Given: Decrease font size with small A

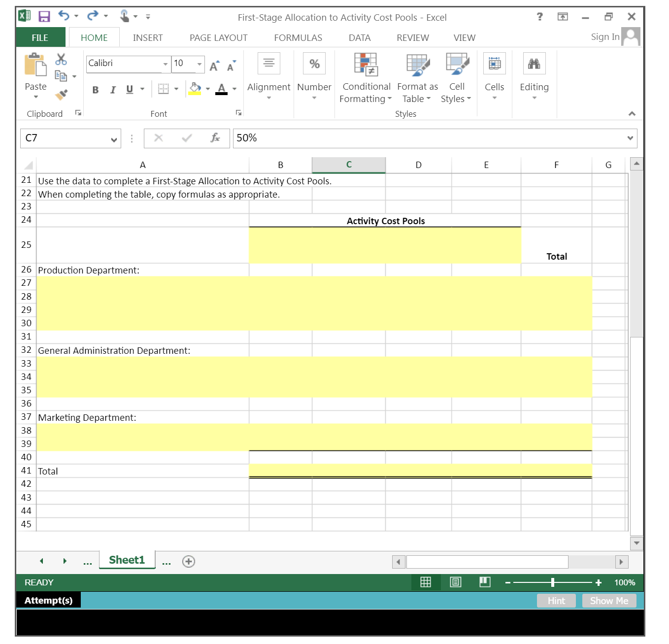Looking at the screenshot, I should tap(231, 66).
